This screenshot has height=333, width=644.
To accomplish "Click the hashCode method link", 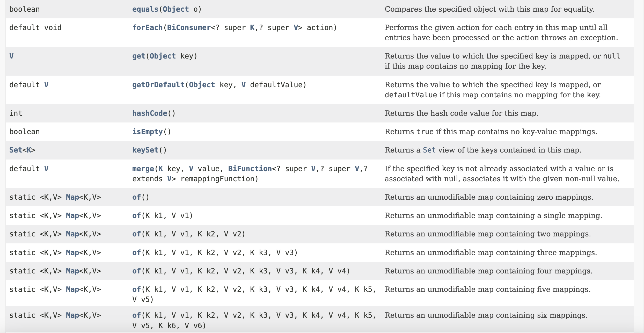I will coord(149,113).
